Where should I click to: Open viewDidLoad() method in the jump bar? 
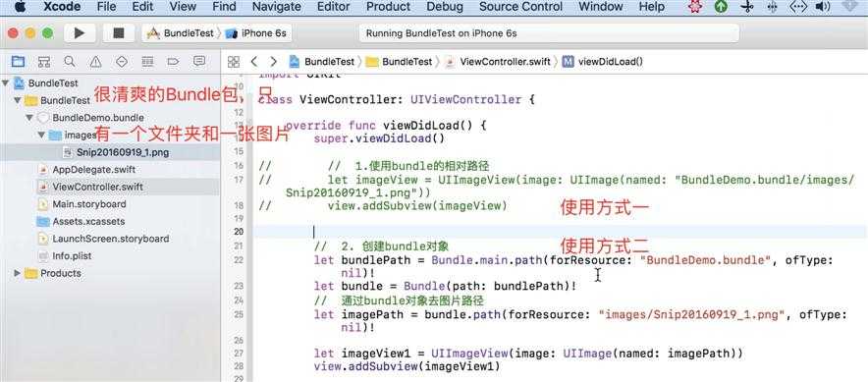603,62
